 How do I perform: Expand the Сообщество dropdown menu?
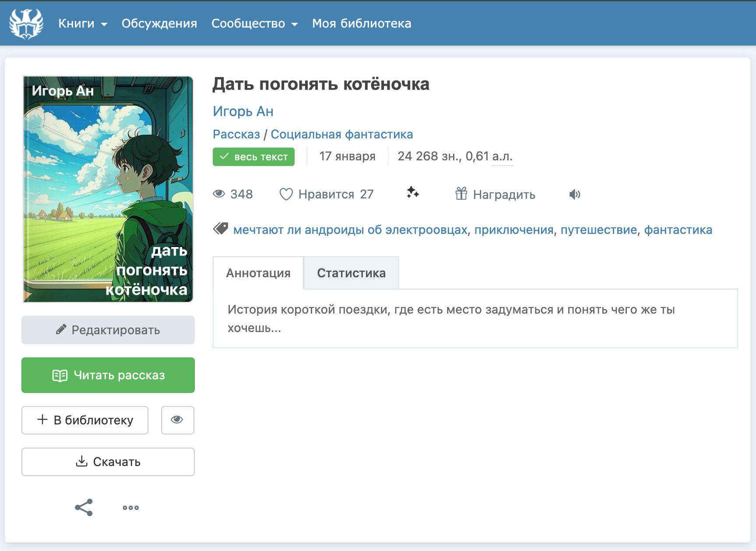pos(254,24)
